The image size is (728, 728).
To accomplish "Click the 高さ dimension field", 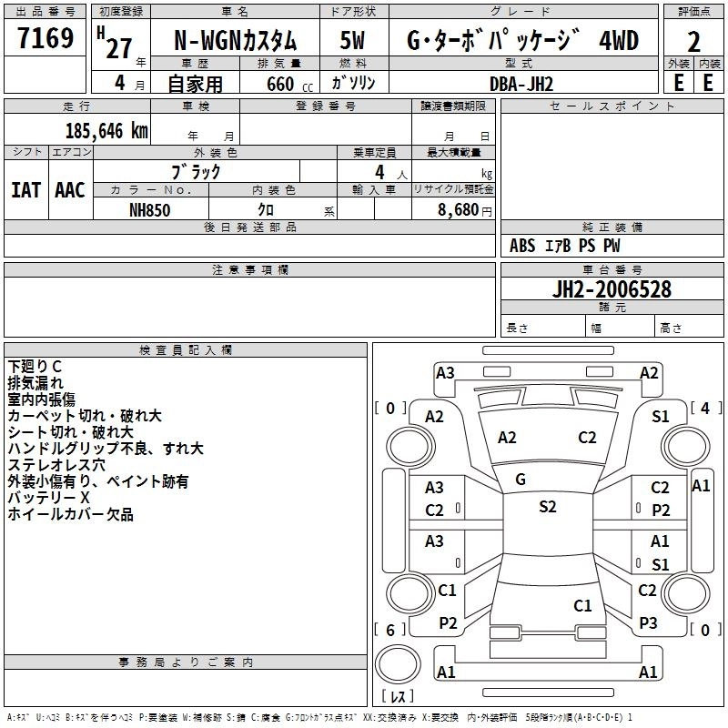I will point(689,328).
